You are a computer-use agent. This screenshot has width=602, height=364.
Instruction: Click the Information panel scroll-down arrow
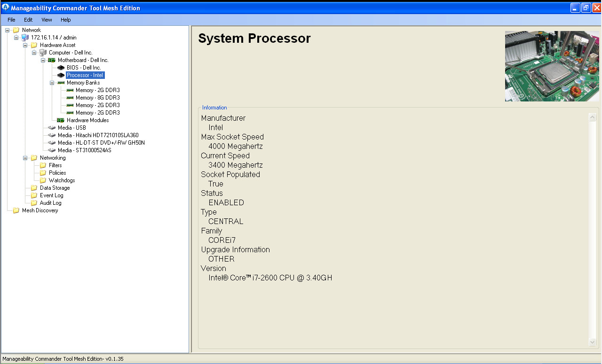pos(593,342)
